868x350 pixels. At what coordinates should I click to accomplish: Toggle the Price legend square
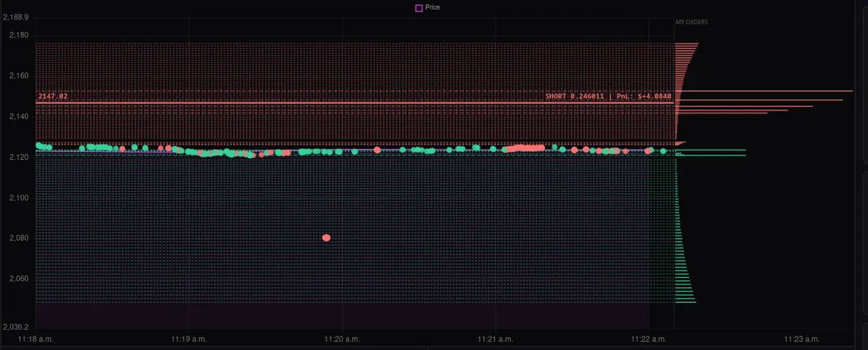click(x=419, y=8)
